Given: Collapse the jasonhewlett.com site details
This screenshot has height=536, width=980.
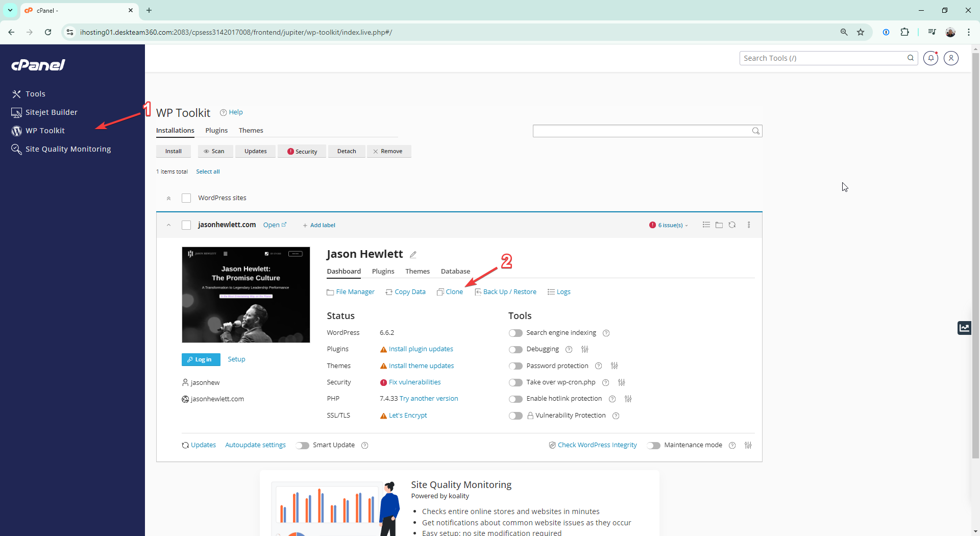Looking at the screenshot, I should 168,225.
